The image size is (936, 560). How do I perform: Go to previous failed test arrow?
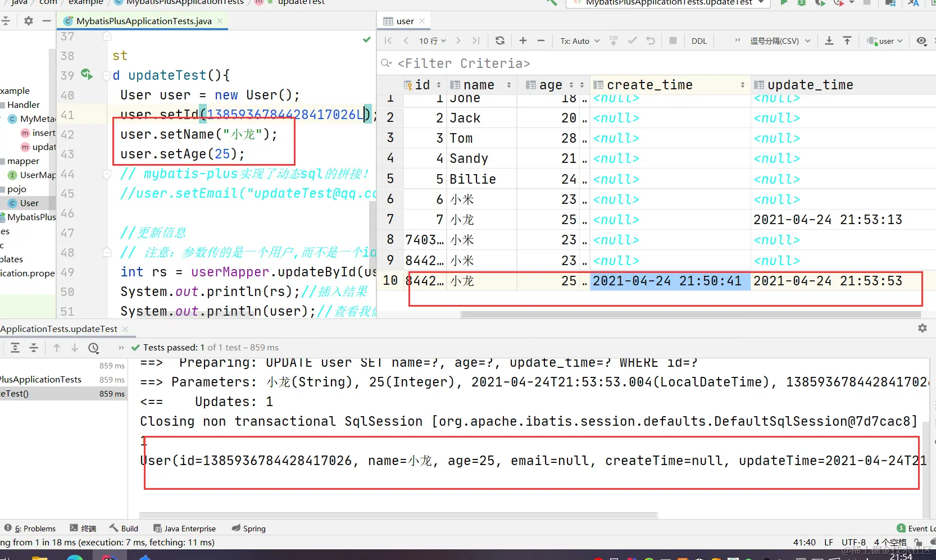coord(57,348)
